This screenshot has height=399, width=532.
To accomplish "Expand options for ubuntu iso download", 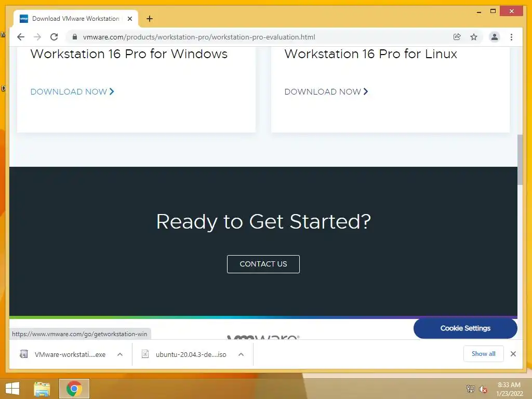I will click(241, 354).
